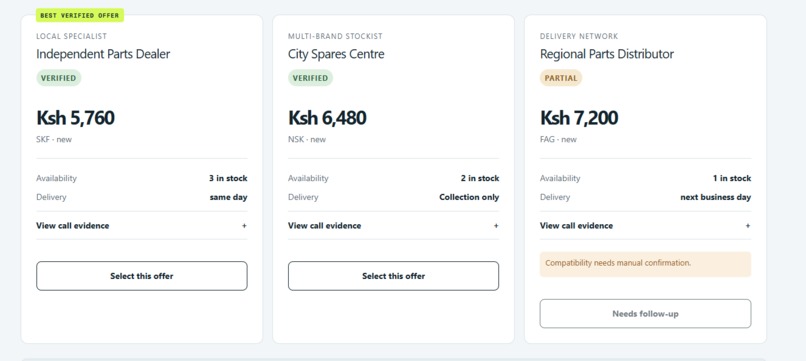Select this offer for Independent Parts Dealer
Viewport: 806px width, 361px height.
click(142, 276)
